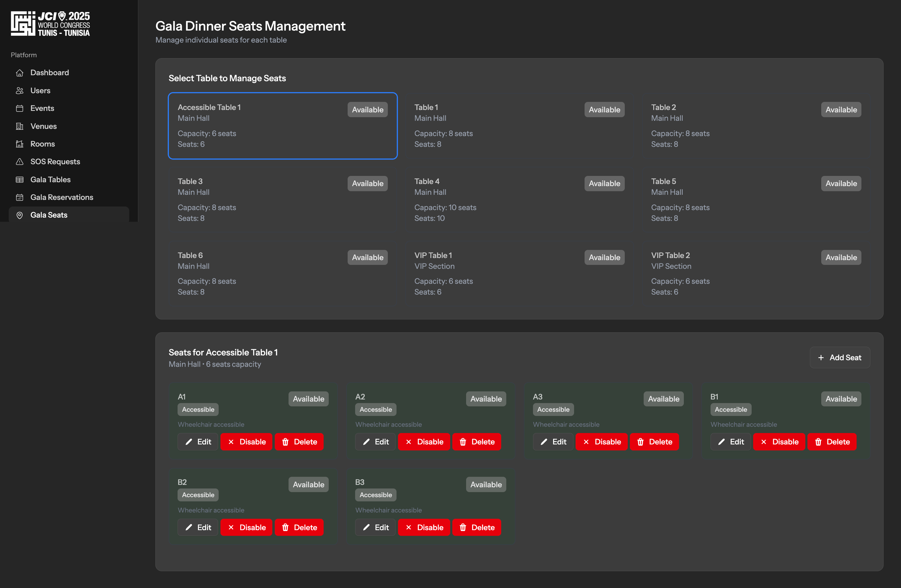Click "Main Hall · 6 seats capacity" text
The image size is (901, 588).
[x=215, y=364]
